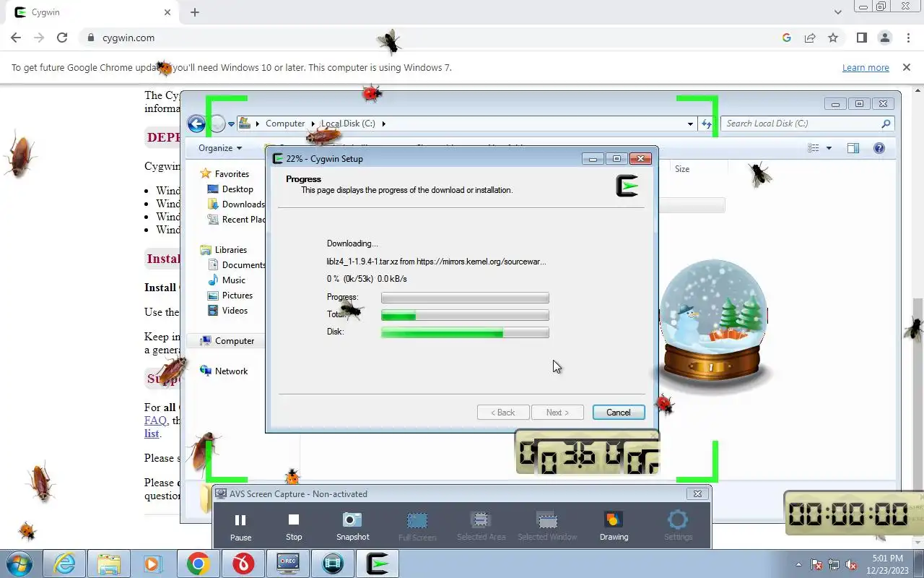
Task: Click the Disk progress bar
Action: tap(465, 332)
